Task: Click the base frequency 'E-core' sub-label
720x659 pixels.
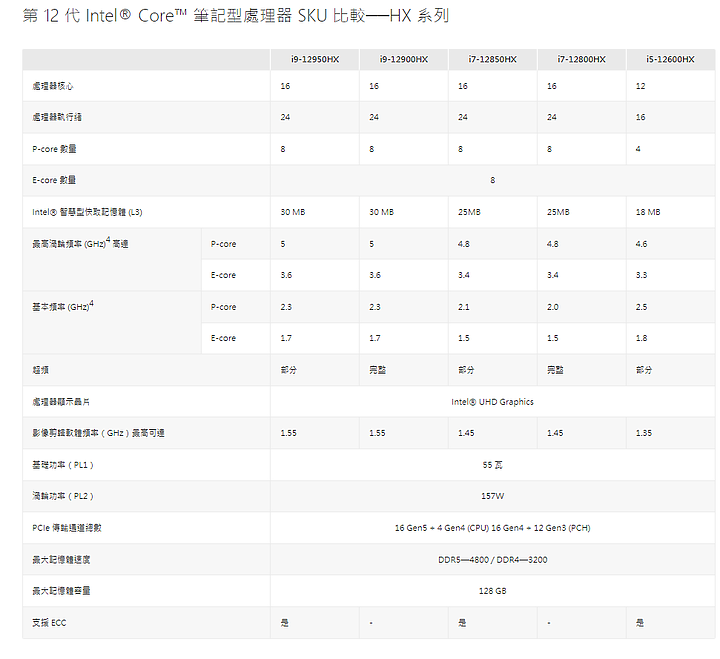Action: (223, 338)
